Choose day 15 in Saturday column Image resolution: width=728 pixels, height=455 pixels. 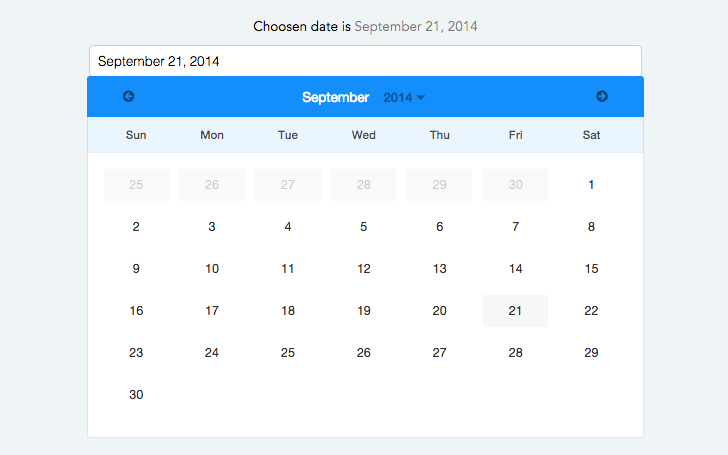[591, 269]
